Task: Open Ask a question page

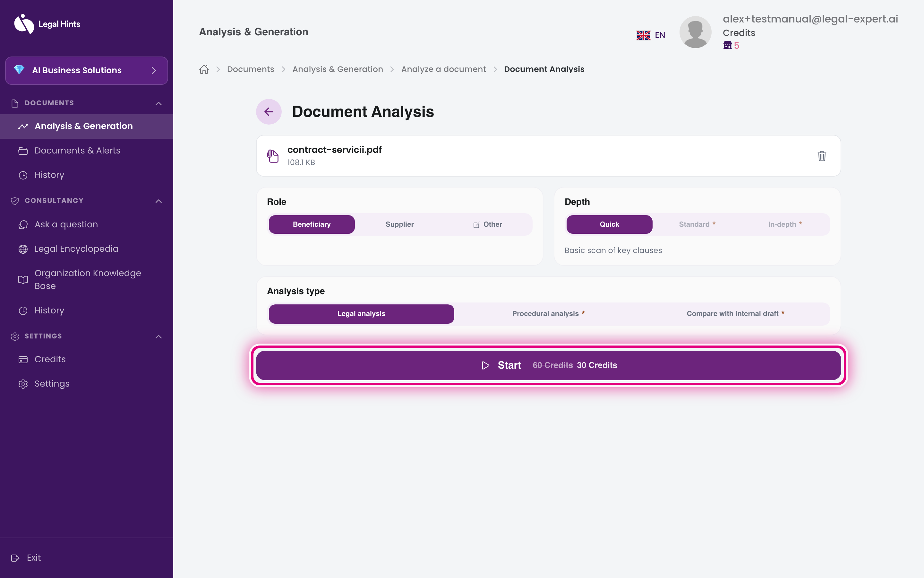Action: tap(87, 224)
